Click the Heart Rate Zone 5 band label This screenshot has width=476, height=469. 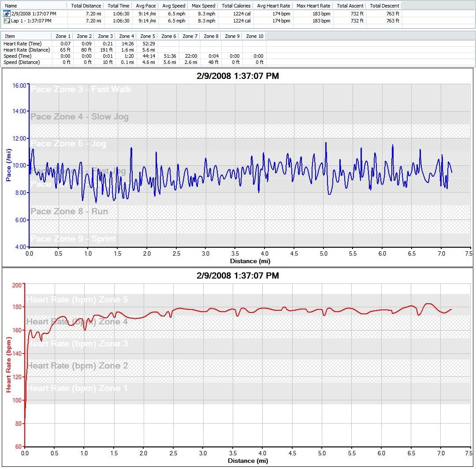point(77,300)
